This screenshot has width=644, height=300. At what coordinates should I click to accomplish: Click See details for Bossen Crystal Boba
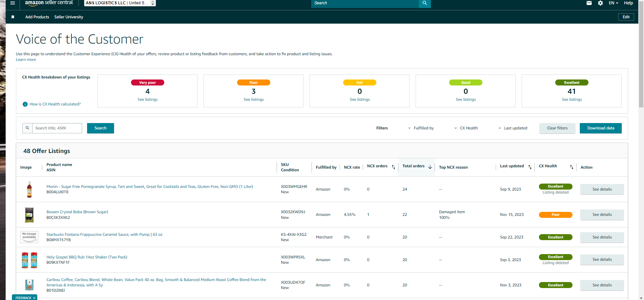coord(602,215)
